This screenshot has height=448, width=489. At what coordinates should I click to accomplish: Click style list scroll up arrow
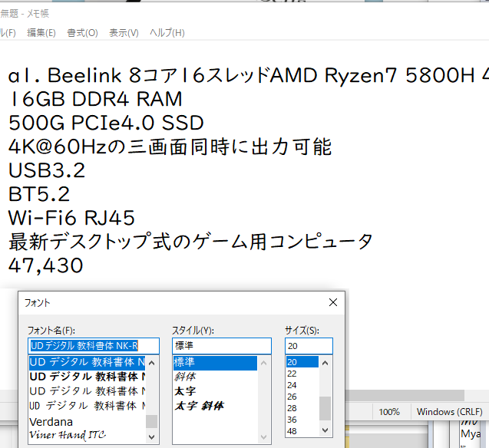click(263, 363)
